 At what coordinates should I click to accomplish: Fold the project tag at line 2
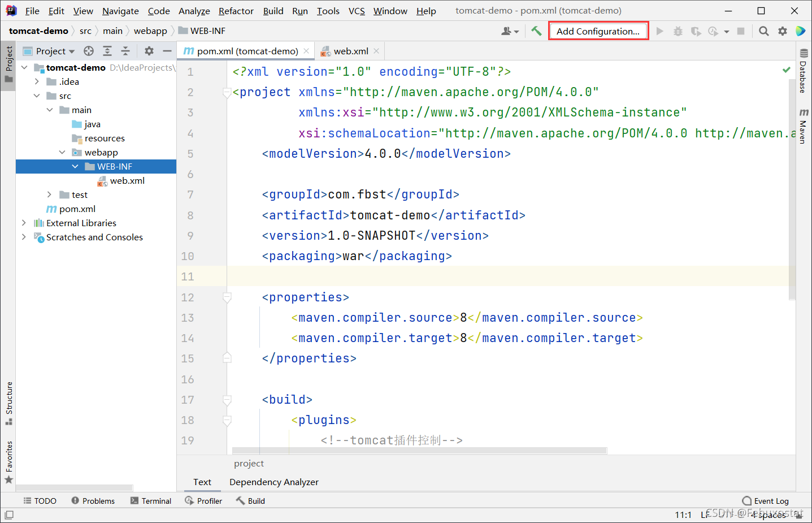(227, 92)
